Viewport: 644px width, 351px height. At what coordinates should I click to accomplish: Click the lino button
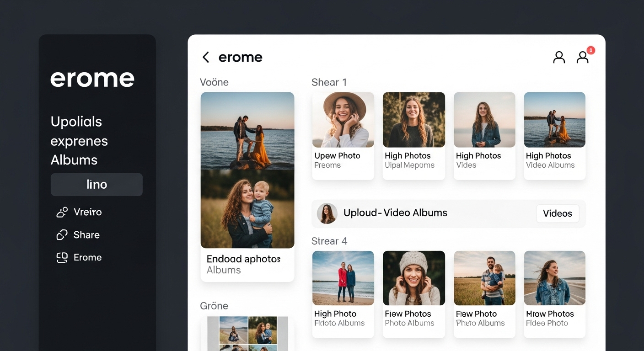coord(97,185)
